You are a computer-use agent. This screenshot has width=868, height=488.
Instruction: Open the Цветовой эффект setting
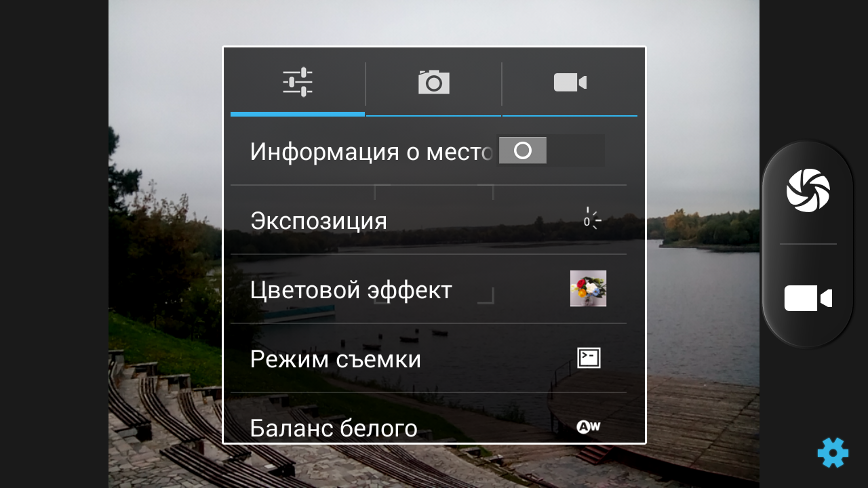point(429,289)
